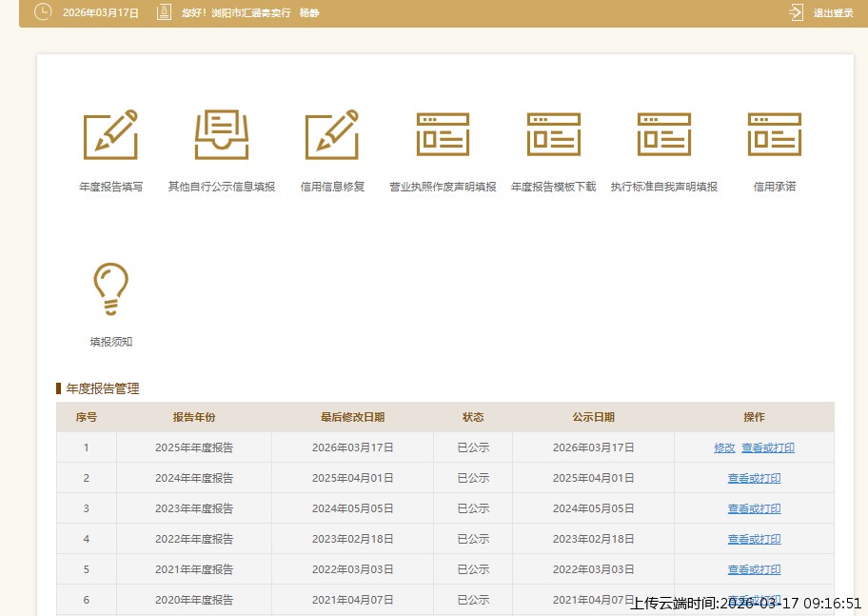Open 查看或打印 for 2024年年度报告
Screen dimensions: 868x616
coord(754,478)
